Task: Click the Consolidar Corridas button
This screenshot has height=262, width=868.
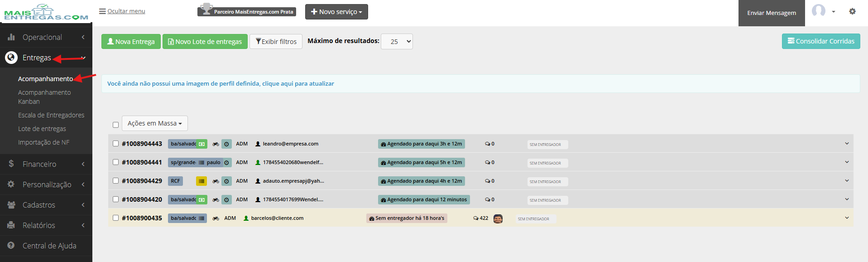Action: [x=821, y=41]
